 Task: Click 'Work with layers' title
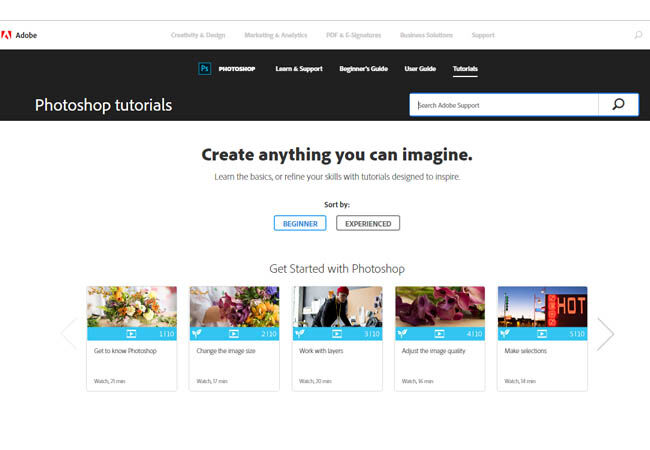(x=321, y=351)
